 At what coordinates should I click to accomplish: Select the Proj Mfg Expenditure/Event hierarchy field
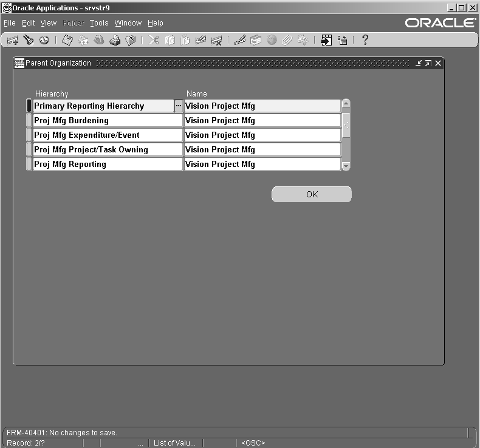pos(108,135)
